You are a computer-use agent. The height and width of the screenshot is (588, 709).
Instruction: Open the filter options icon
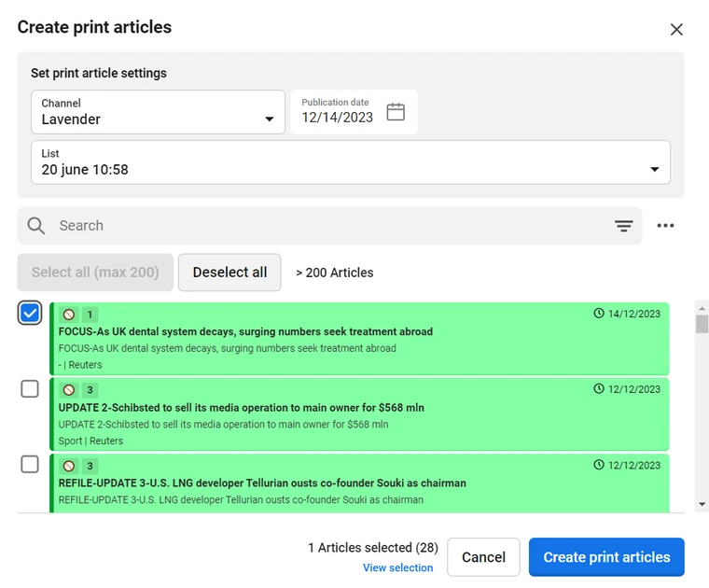623,226
